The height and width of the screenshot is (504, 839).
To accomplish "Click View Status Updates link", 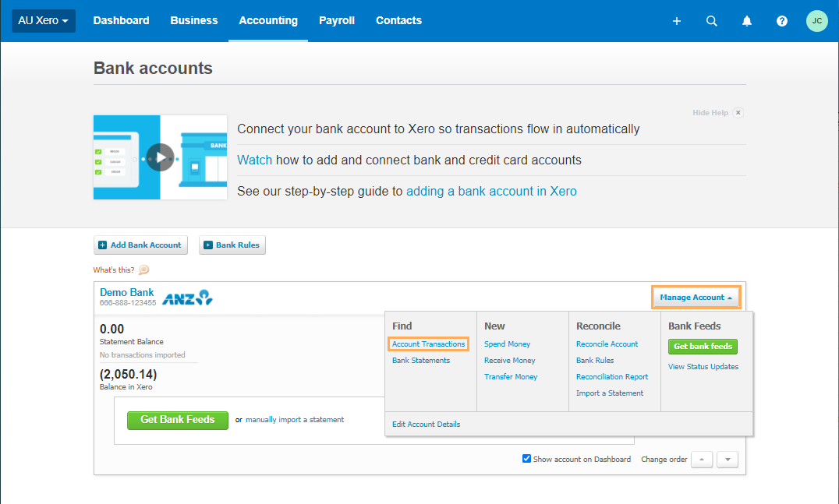I will pyautogui.click(x=703, y=367).
